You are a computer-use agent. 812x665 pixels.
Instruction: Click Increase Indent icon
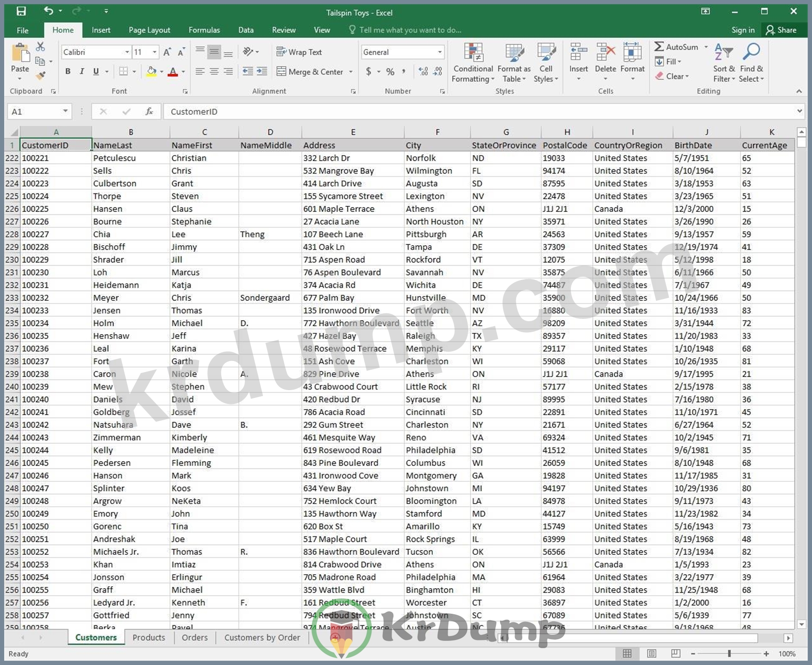262,71
